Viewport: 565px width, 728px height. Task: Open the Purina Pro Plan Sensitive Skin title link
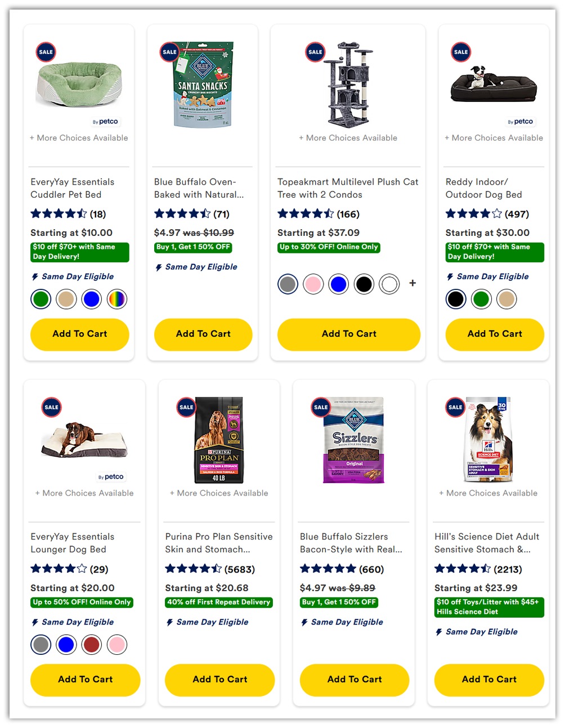(x=219, y=543)
